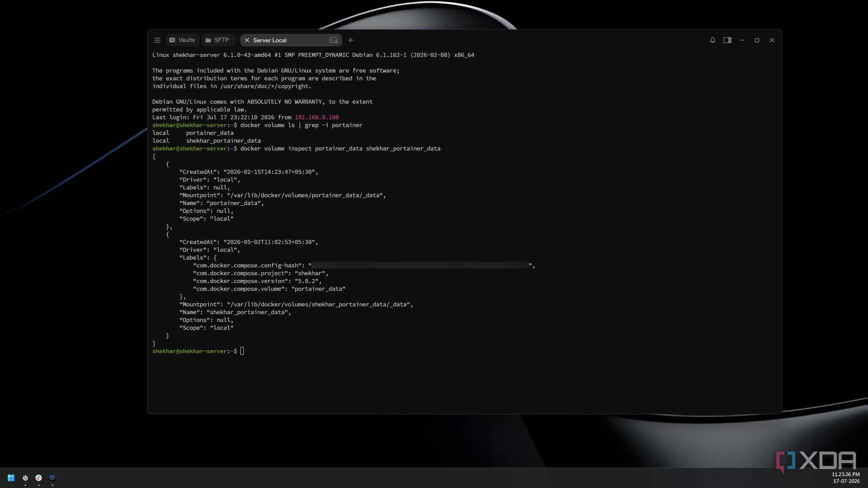Click the 192.168.0.100 IP address
Viewport: 868px width, 488px height.
(x=316, y=117)
